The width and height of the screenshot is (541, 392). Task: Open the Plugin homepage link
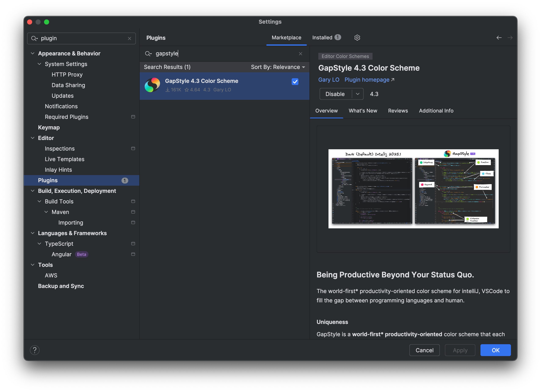click(x=367, y=80)
